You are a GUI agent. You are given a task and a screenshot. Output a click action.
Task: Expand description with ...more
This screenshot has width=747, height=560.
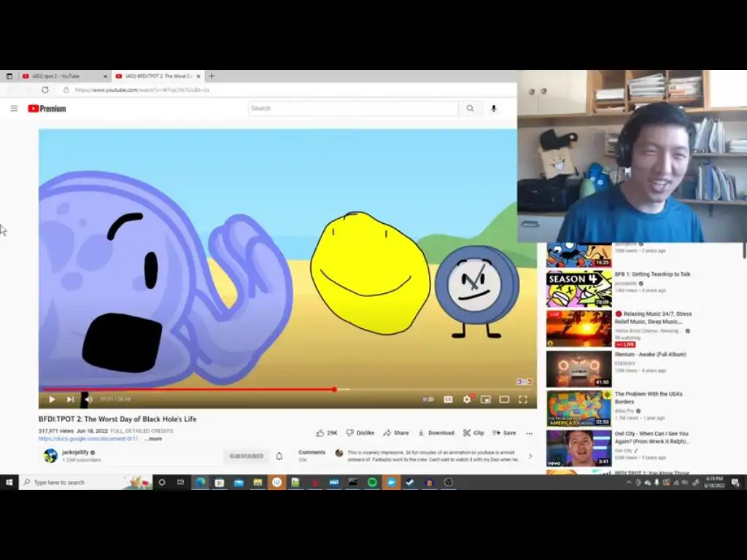[153, 439]
